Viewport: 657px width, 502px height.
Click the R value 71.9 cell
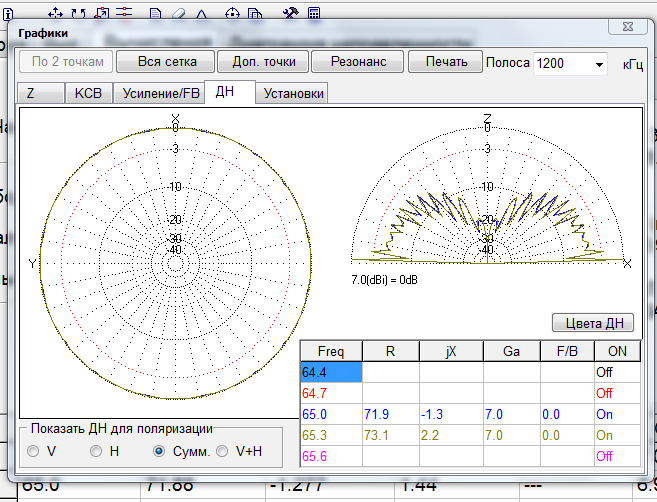click(x=391, y=414)
